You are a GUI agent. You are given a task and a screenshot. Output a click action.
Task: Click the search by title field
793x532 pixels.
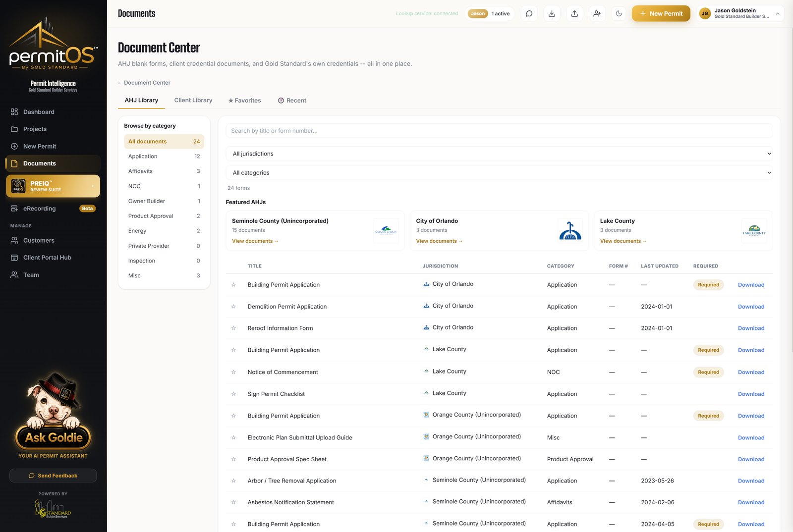click(x=499, y=131)
